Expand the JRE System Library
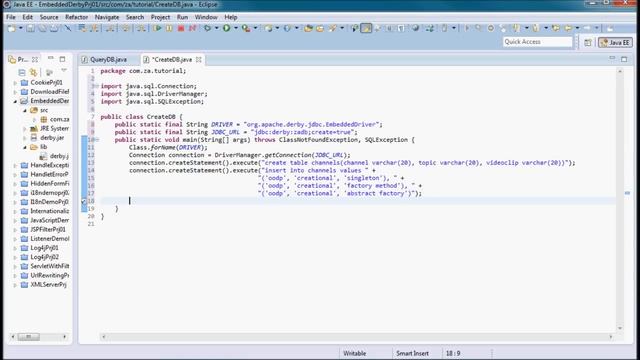 tap(24, 129)
